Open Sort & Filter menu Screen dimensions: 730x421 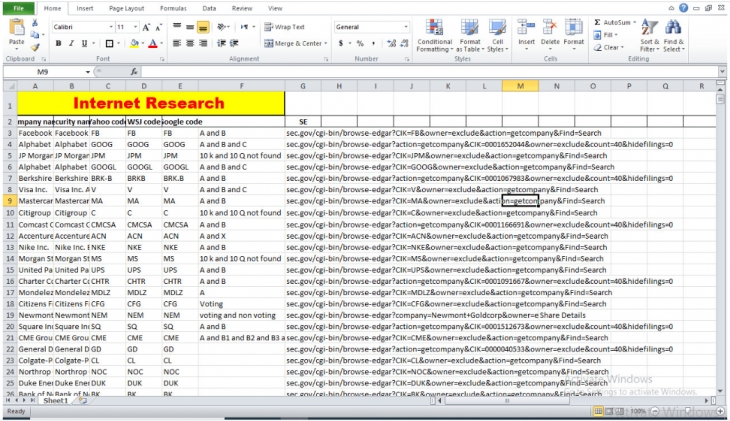[649, 35]
